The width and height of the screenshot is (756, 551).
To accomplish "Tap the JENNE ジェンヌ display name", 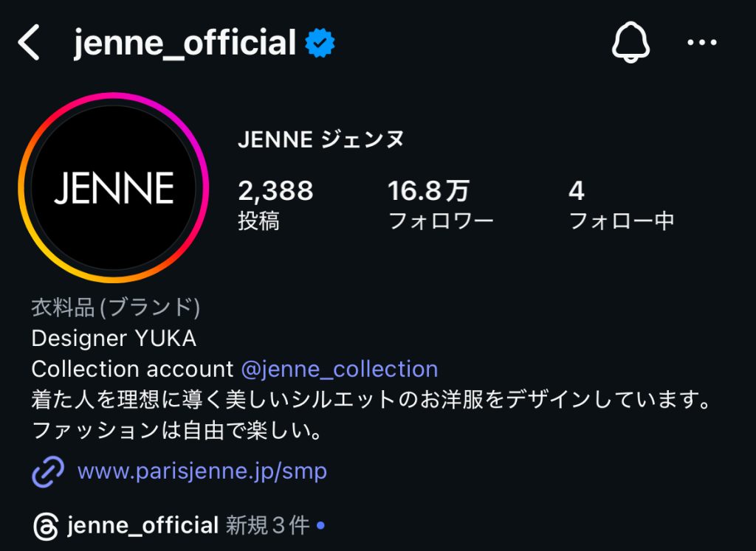I will coord(321,139).
